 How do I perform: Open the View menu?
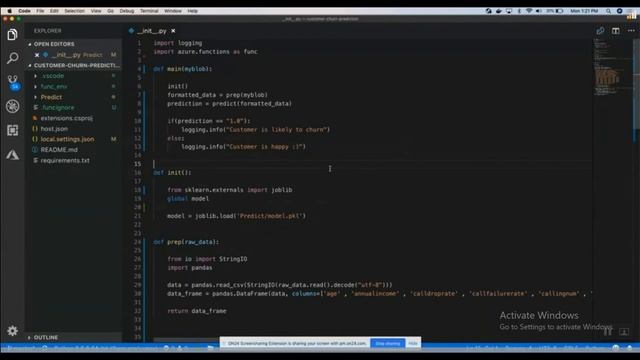tap(96, 11)
